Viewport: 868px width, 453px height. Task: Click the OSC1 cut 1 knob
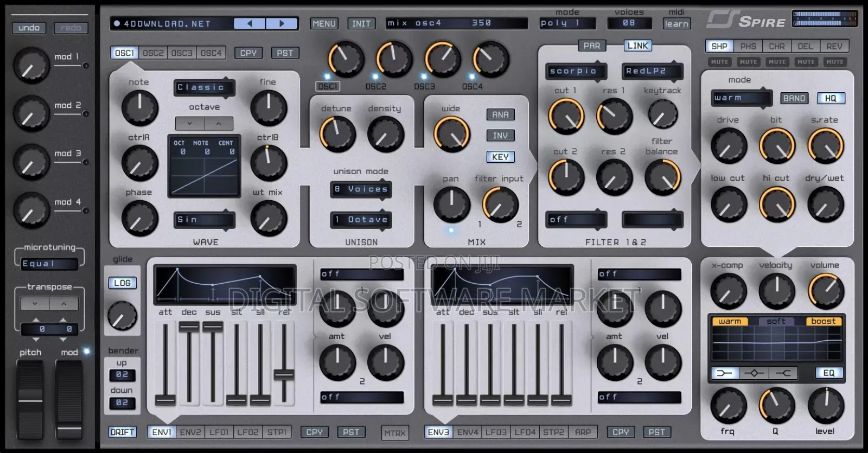click(x=566, y=116)
